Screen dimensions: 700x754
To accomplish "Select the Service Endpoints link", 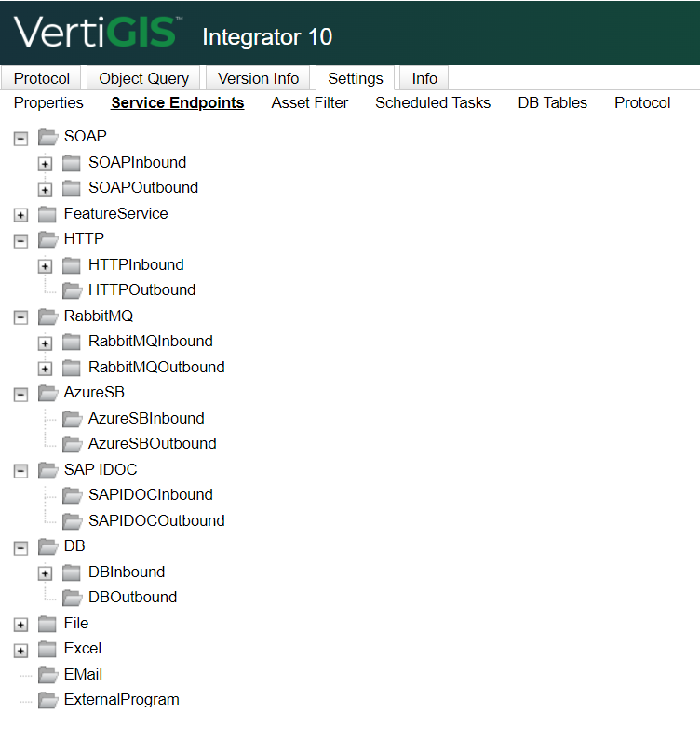I will (x=178, y=102).
